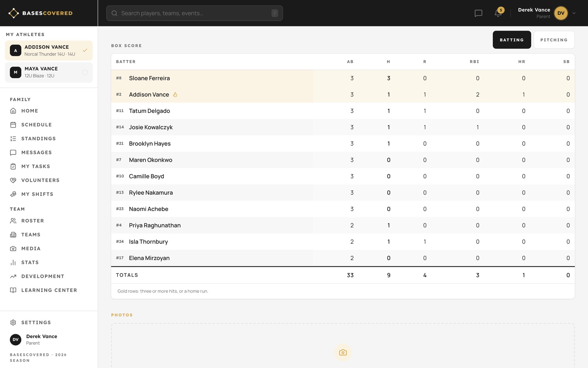Viewport: 588px width, 368px height.
Task: Click the Stats bar chart icon
Action: 13,262
